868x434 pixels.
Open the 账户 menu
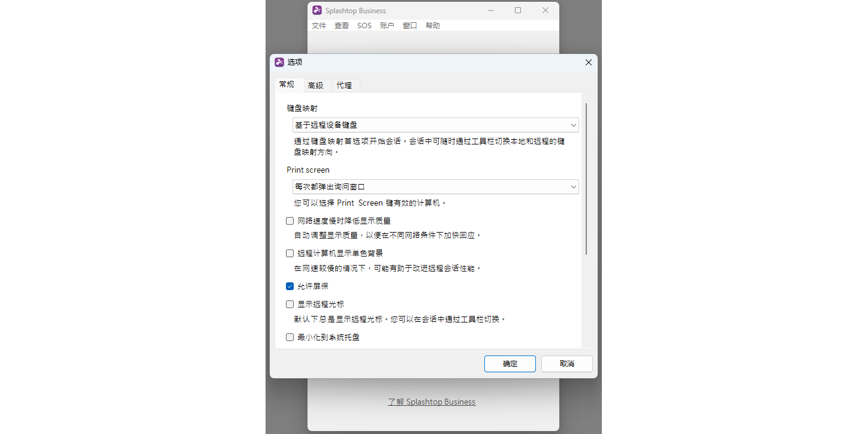coord(387,25)
